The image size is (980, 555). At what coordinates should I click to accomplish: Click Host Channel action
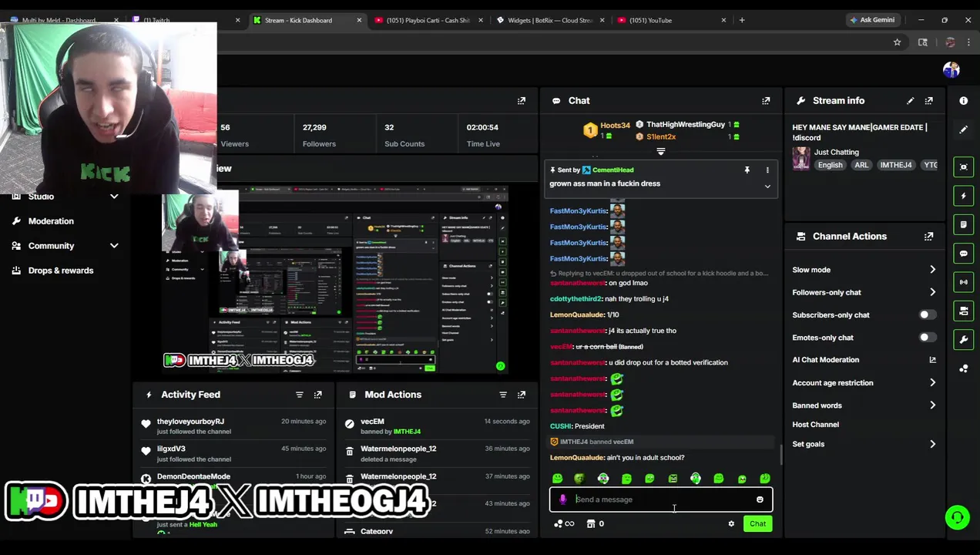click(815, 425)
